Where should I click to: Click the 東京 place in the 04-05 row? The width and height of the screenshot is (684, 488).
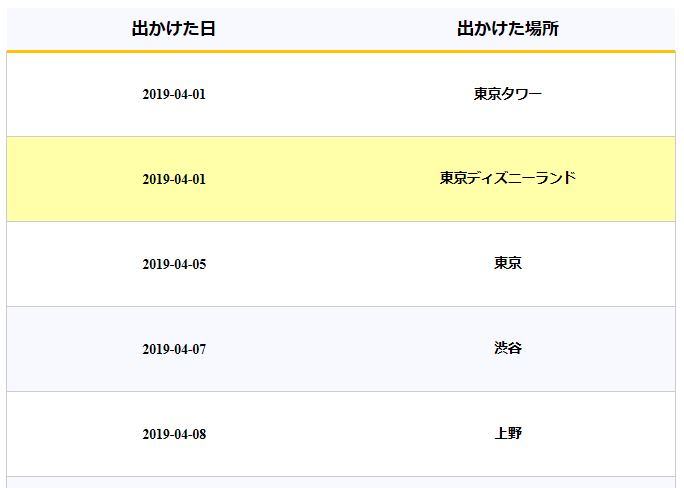pyautogui.click(x=508, y=263)
